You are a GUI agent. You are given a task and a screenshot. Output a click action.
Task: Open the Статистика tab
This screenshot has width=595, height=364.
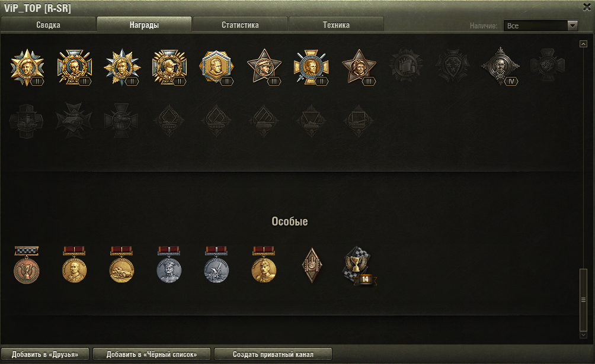(x=240, y=25)
